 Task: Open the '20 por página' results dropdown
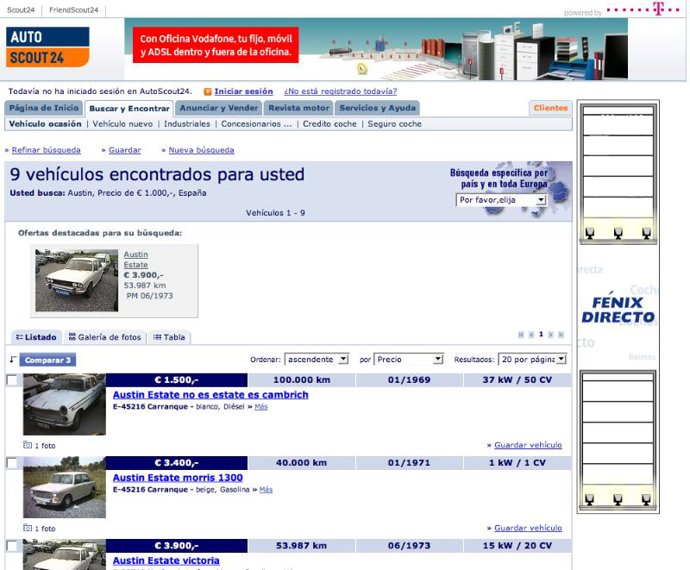tap(532, 360)
